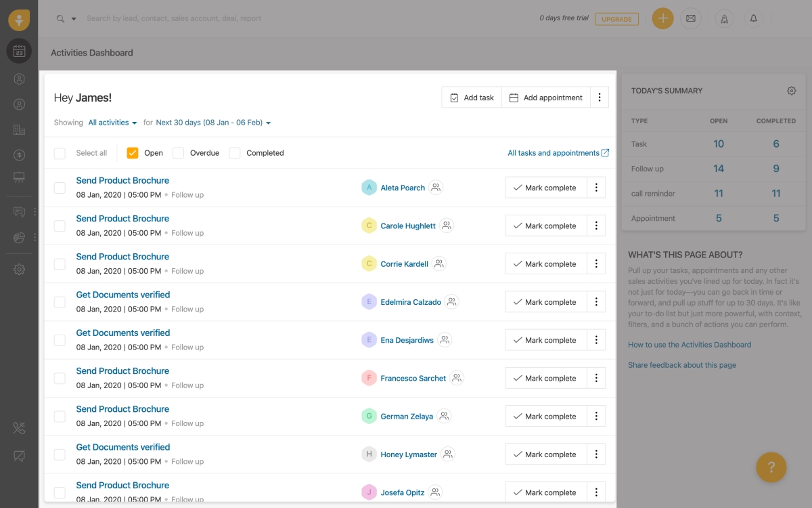The height and width of the screenshot is (508, 812).
Task: Click the global search input field
Action: [x=271, y=18]
